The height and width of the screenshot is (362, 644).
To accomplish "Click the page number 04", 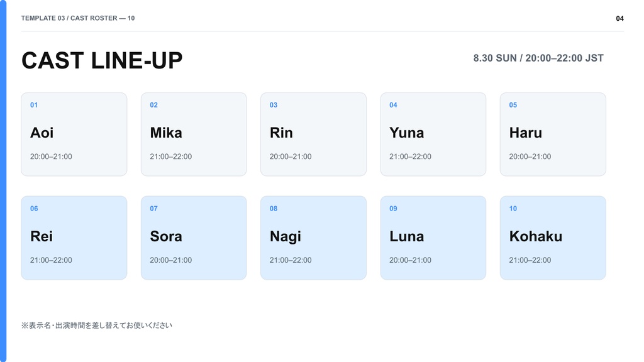I will 619,18.
